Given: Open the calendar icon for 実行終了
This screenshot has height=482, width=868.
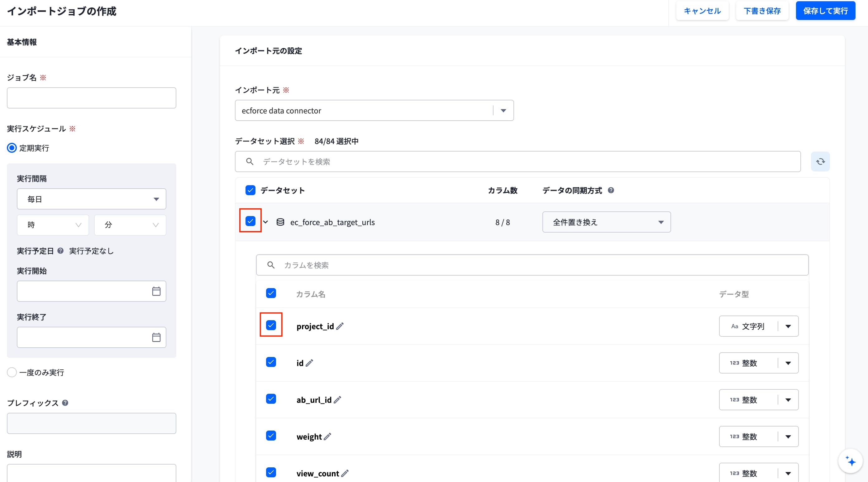Looking at the screenshot, I should [x=156, y=337].
